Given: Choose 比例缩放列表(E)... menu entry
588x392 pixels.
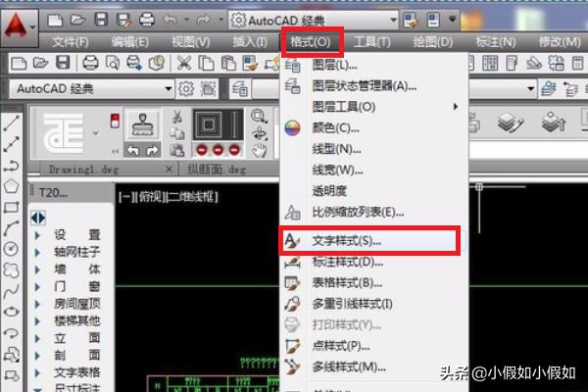Looking at the screenshot, I should click(x=374, y=213).
